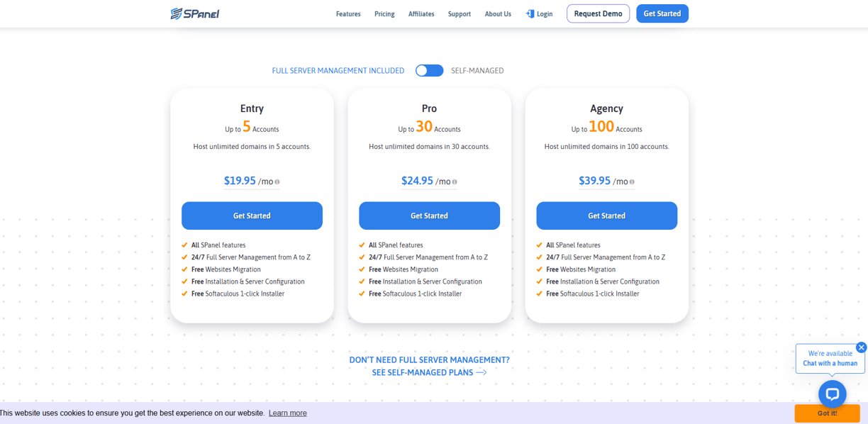Image resolution: width=868 pixels, height=424 pixels.
Task: Click Entry's Free Installation & Server Configuration text
Action: (248, 281)
